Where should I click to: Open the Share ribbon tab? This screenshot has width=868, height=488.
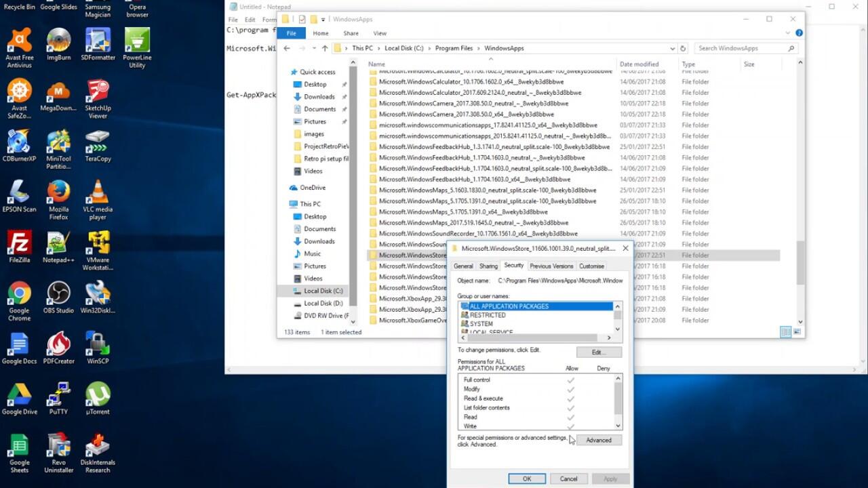351,33
